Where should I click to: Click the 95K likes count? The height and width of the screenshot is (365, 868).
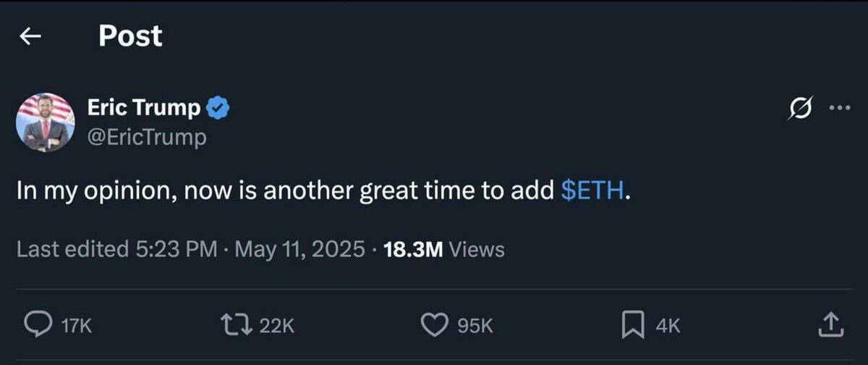coord(475,327)
